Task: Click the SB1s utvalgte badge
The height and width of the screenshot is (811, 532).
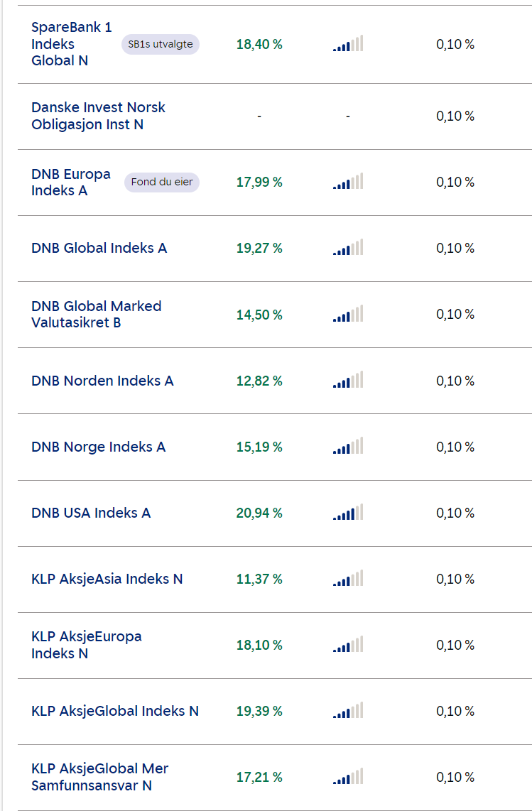Action: point(161,45)
